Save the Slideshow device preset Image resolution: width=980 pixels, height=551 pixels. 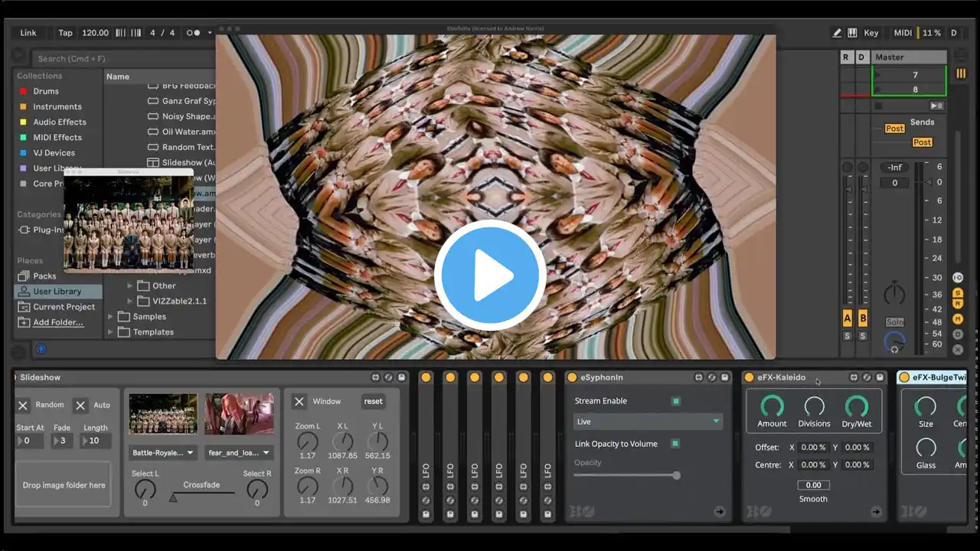tap(401, 377)
